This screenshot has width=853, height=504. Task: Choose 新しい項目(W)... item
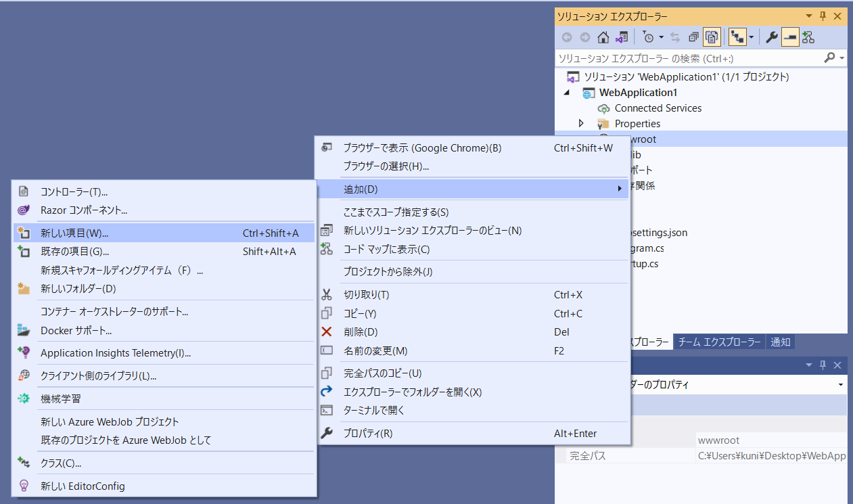[x=164, y=233]
